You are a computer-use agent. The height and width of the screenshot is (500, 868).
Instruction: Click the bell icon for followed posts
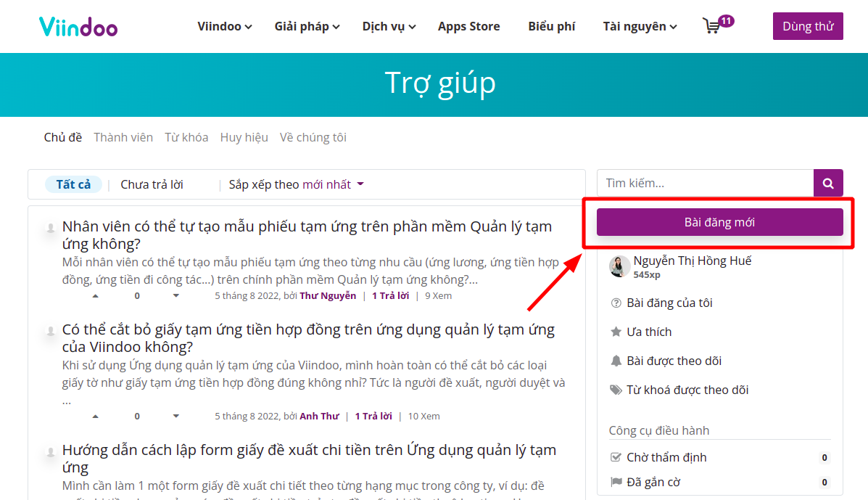[x=616, y=361]
